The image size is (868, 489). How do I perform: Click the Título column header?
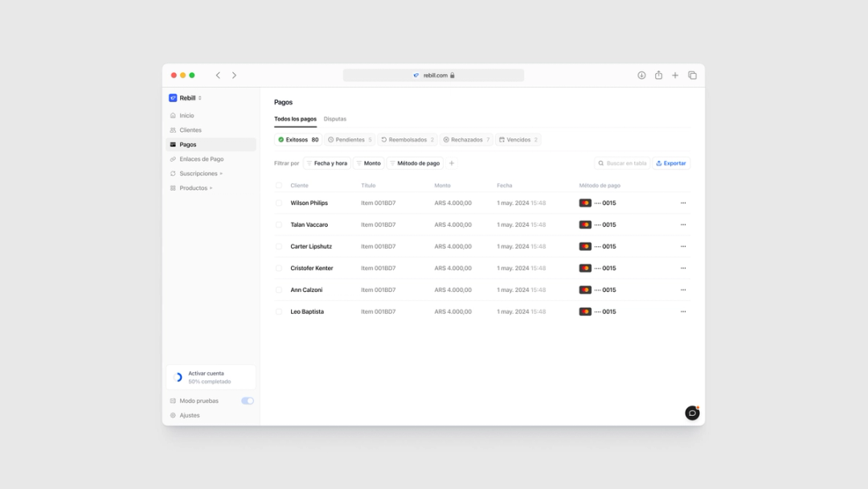coord(368,186)
